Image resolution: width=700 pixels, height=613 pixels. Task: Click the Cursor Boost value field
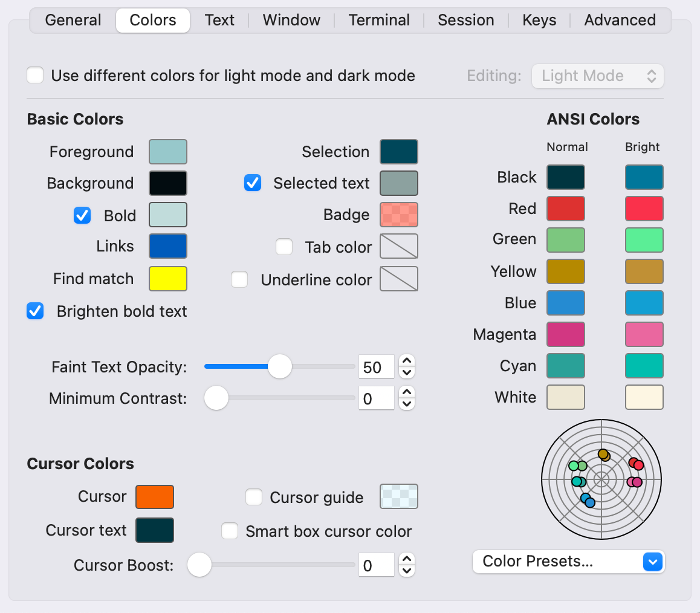[x=376, y=566]
